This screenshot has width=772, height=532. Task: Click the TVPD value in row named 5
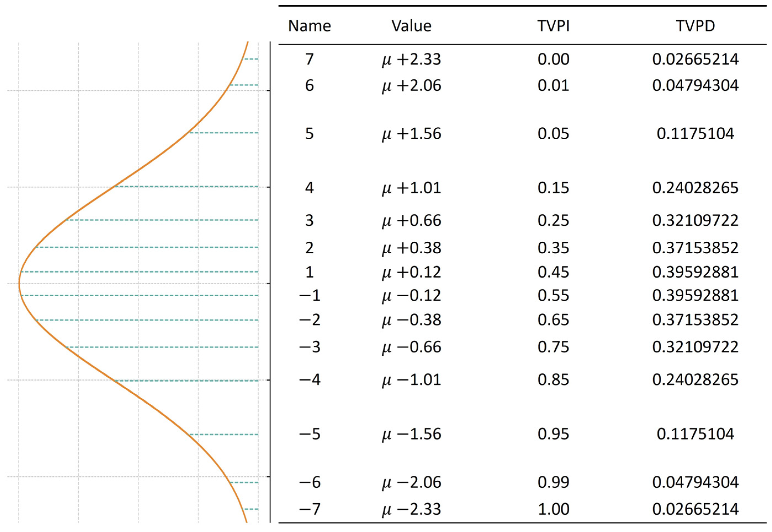point(695,133)
